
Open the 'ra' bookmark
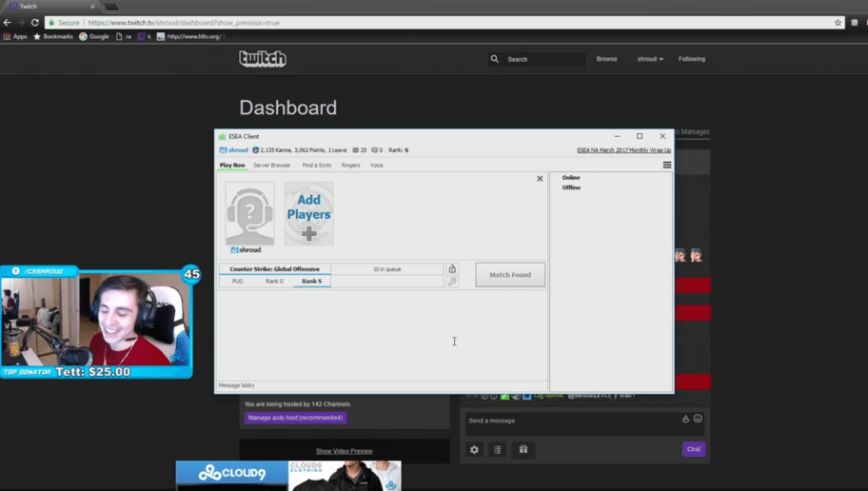(124, 36)
